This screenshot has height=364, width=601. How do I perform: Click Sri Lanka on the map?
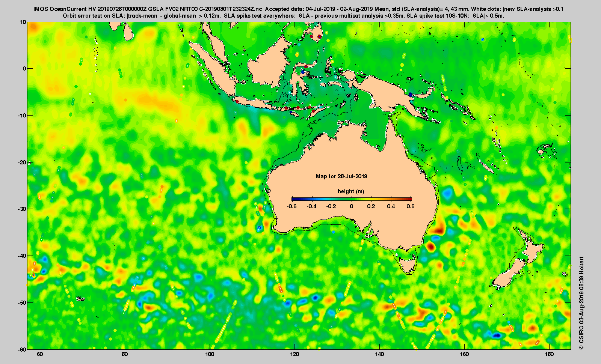pos(128,32)
